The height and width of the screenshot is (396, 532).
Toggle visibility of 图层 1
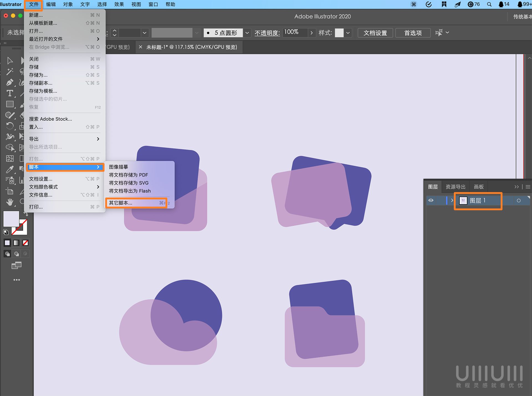coord(431,200)
